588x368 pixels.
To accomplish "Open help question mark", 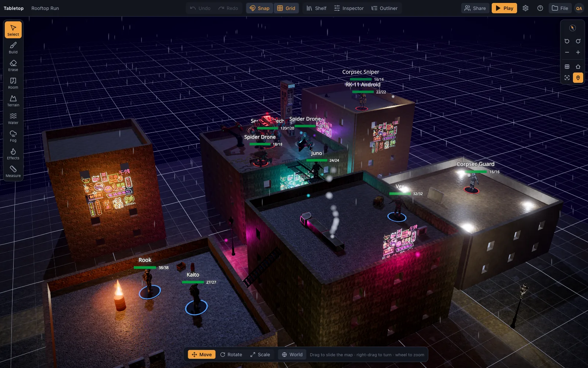I will pyautogui.click(x=540, y=8).
